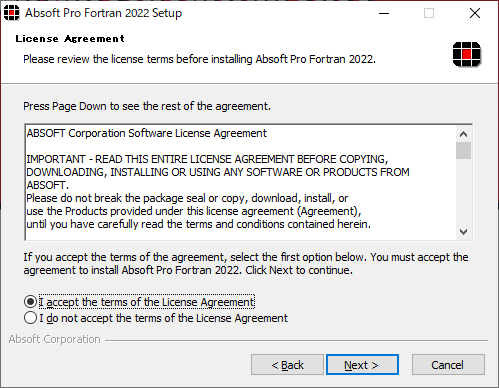Click the license text scroll down arrow

click(463, 231)
